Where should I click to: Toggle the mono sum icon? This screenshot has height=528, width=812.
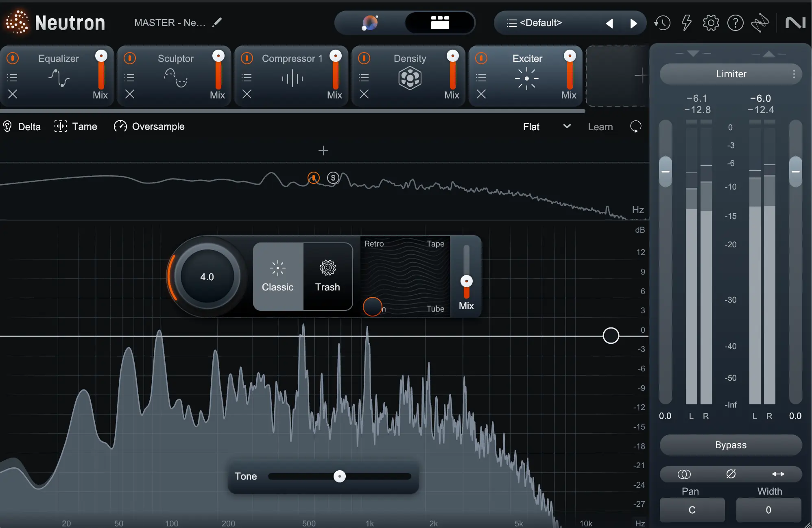click(684, 474)
